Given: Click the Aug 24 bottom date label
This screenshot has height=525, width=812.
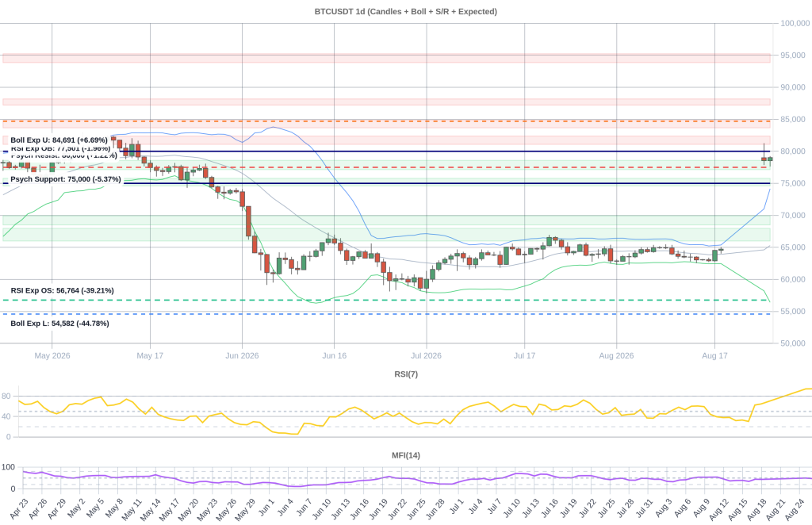Looking at the screenshot, I should pyautogui.click(x=796, y=509).
